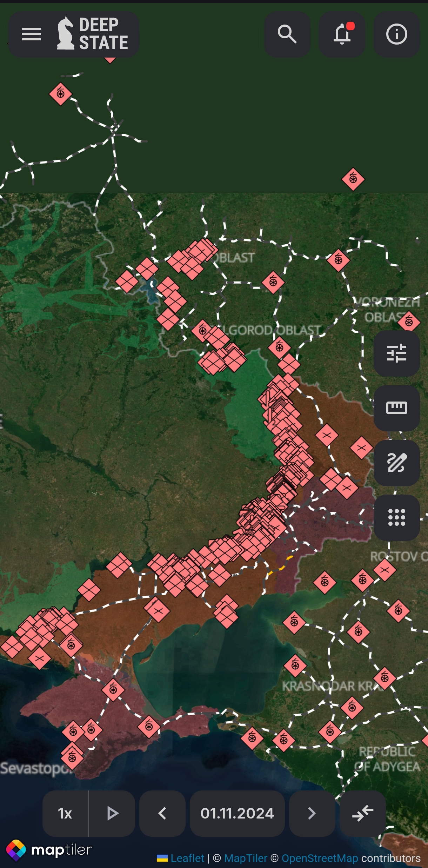Screen dimensions: 428x868
Task: Change the 1x playback speed
Action: [65, 813]
